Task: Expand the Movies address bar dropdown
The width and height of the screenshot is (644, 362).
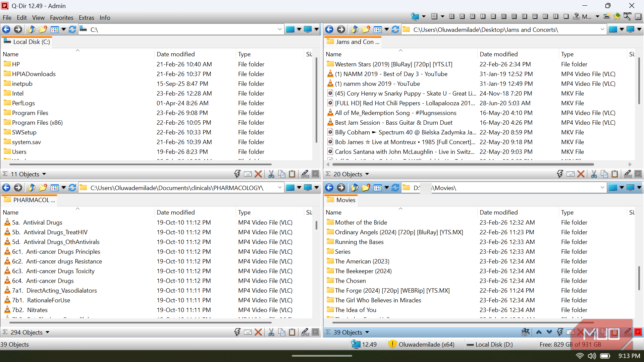Action: coord(602,188)
